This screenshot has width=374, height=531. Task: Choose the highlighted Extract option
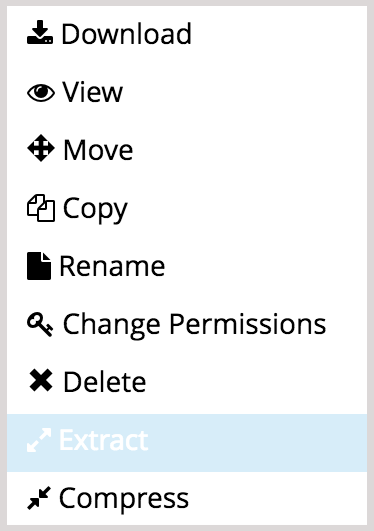click(x=103, y=440)
